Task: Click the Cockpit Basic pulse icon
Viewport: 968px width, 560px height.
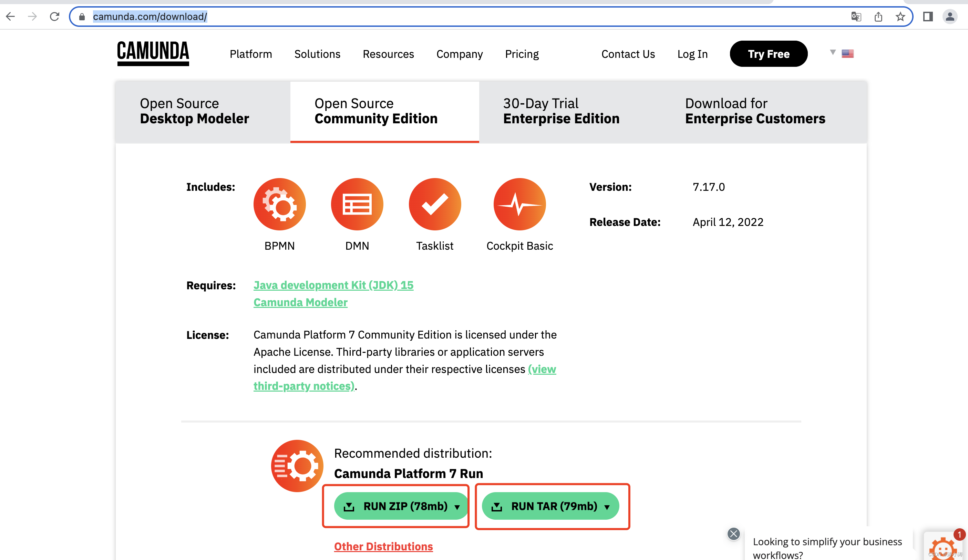Action: [x=520, y=204]
